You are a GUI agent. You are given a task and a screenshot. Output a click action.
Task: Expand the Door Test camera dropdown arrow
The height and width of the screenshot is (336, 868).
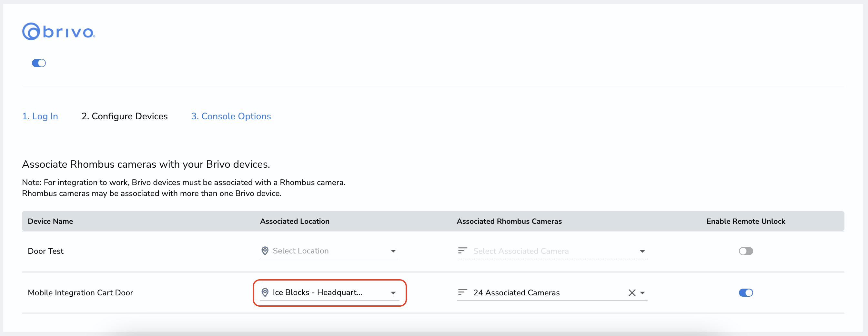(642, 252)
